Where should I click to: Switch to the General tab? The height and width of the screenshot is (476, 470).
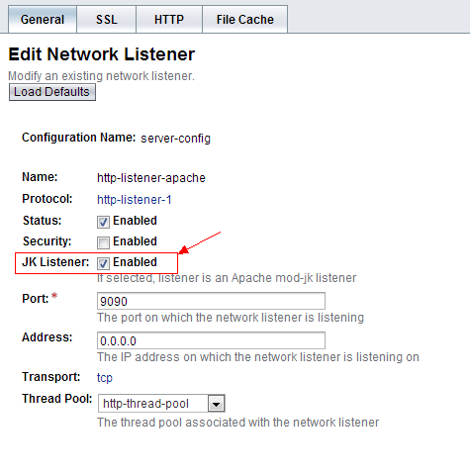pos(43,20)
